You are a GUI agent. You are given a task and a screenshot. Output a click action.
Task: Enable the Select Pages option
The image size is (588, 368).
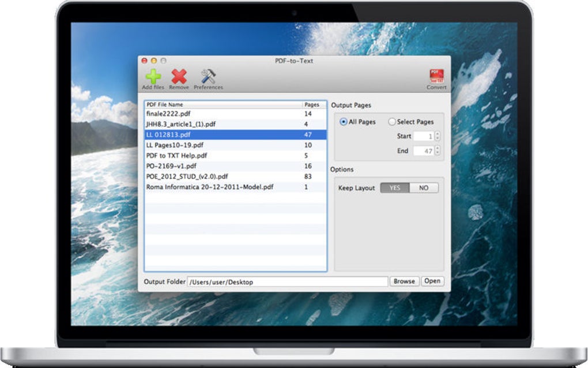tap(393, 122)
